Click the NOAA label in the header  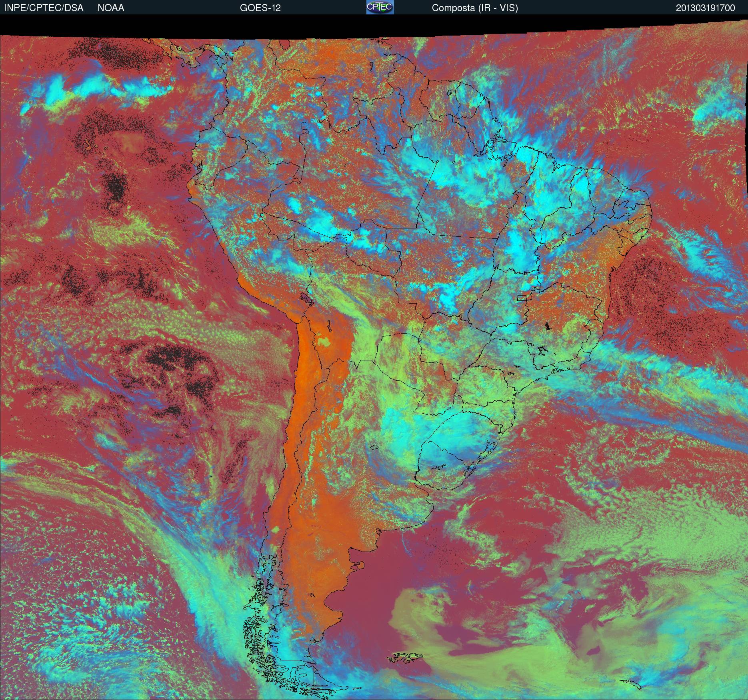(111, 8)
